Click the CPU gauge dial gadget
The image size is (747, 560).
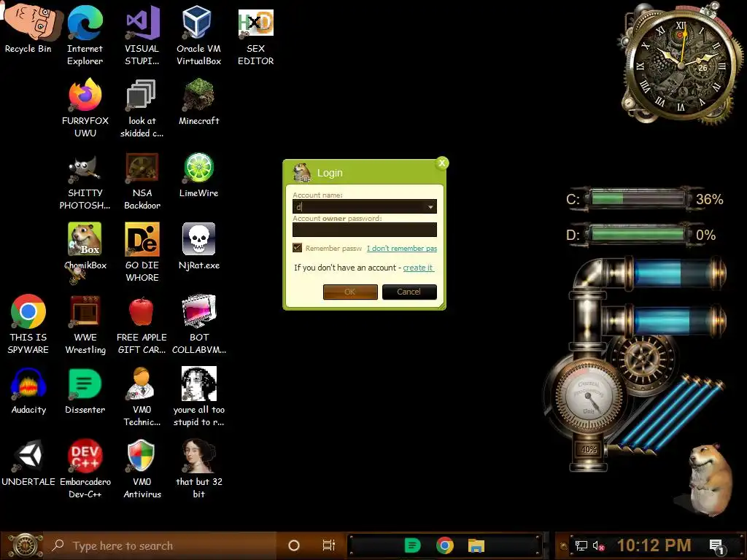[x=589, y=396]
